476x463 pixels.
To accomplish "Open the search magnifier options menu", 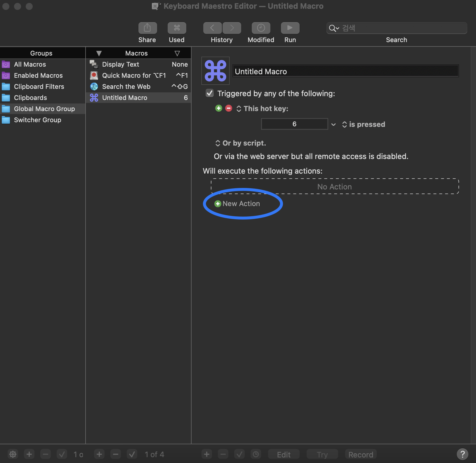I will [x=334, y=28].
